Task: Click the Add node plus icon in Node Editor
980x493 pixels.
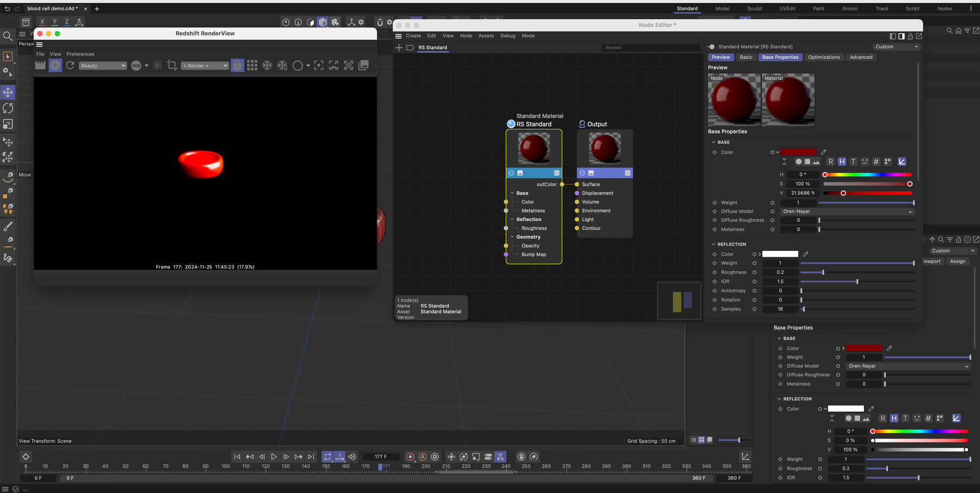Action: [399, 48]
